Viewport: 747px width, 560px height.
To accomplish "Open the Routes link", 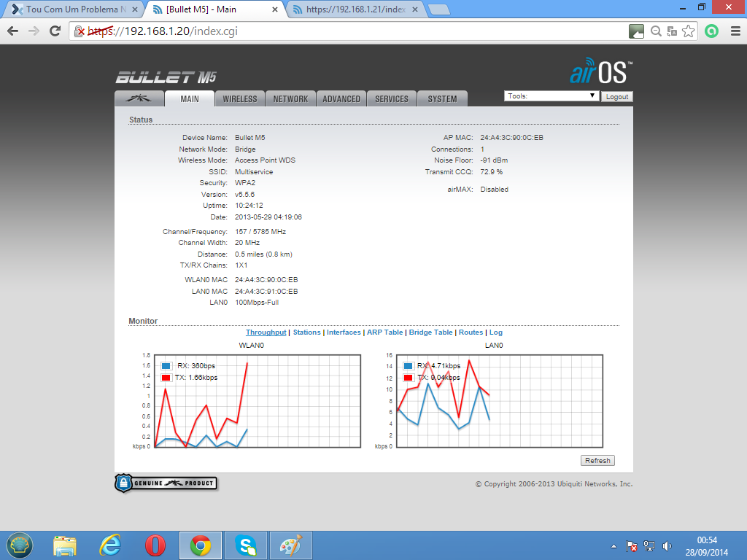I will 471,332.
